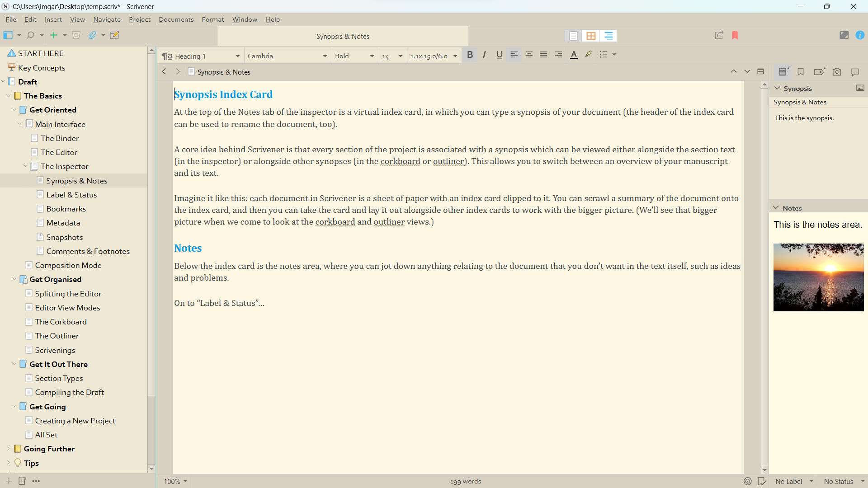This screenshot has width=868, height=488.
Task: Toggle bold formatting in the format bar
Action: [470, 55]
